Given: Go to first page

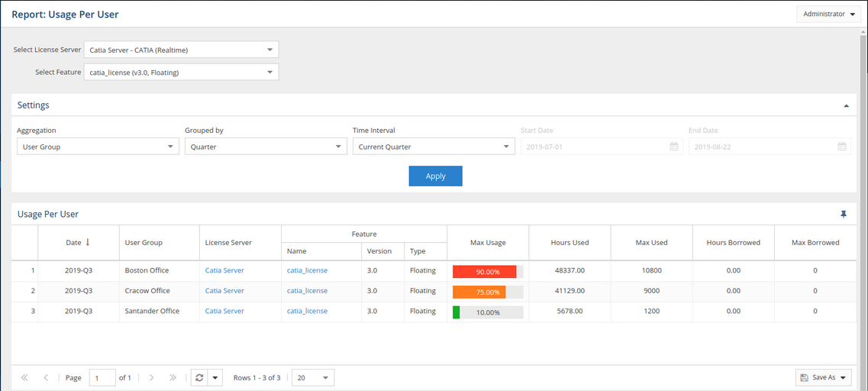Looking at the screenshot, I should point(24,378).
